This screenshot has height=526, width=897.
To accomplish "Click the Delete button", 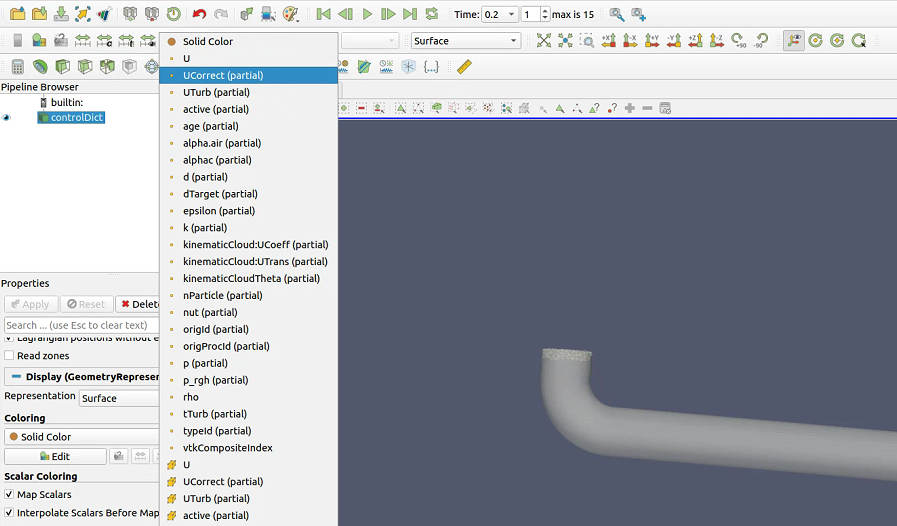I will coord(138,304).
